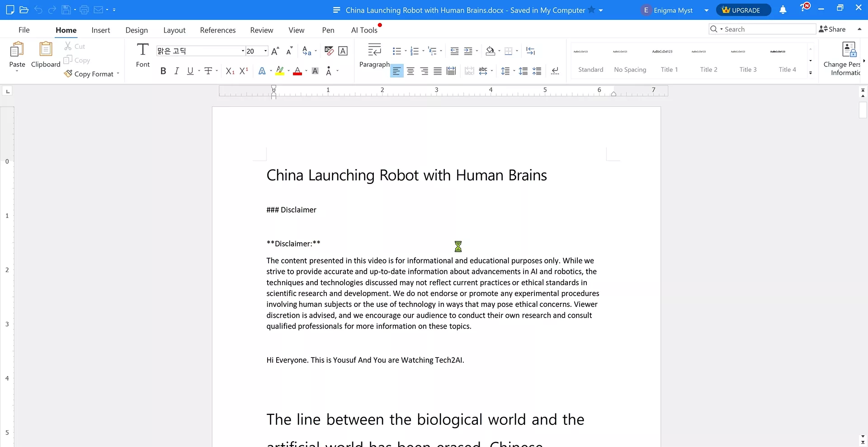
Task: Collapse the ribbon with the arrow next to Share
Action: 859,29
